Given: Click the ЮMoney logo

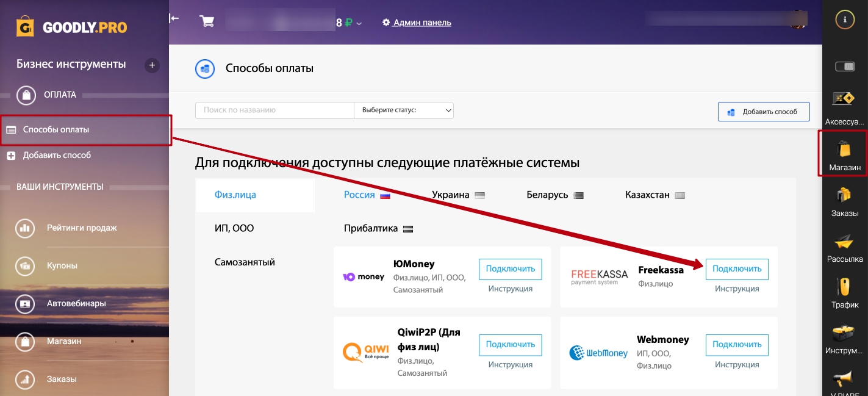Looking at the screenshot, I should click(x=364, y=277).
